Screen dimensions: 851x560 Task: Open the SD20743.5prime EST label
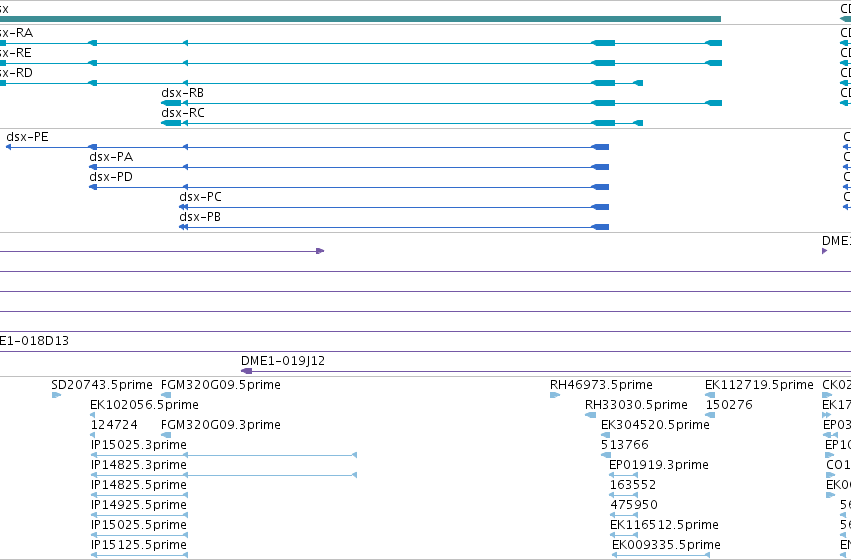pos(102,385)
